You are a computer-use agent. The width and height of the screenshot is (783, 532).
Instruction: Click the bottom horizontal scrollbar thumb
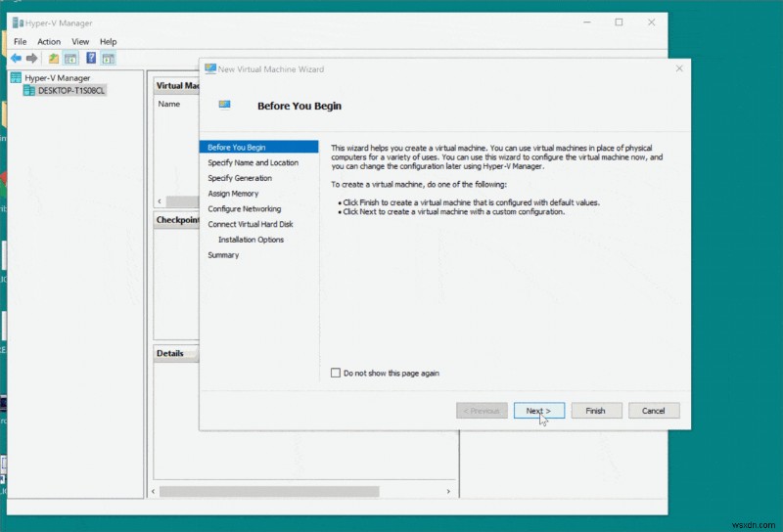(269, 492)
